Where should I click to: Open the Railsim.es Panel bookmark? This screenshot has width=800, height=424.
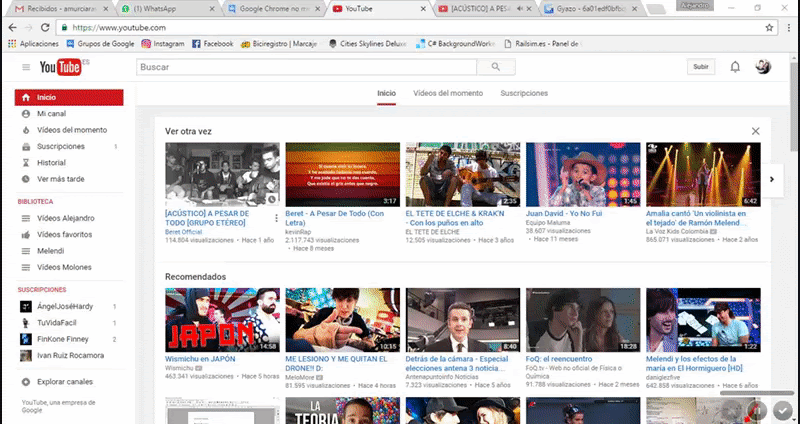(543, 44)
